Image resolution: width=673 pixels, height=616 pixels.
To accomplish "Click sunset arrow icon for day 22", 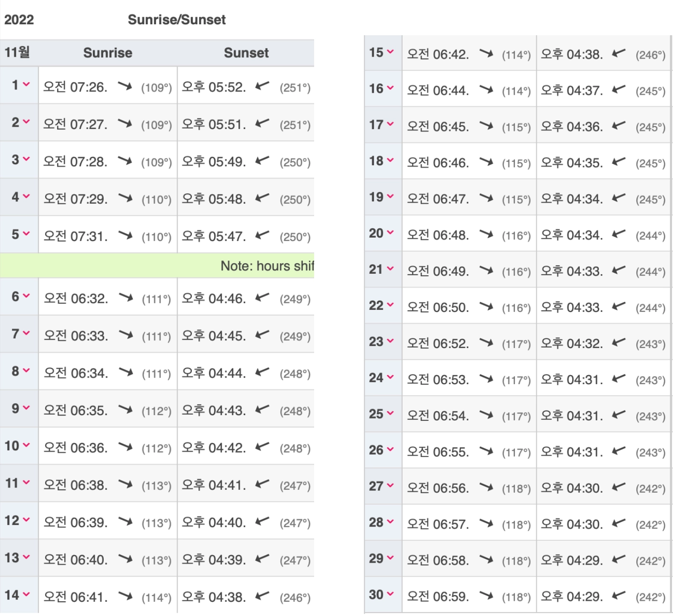I will 618,306.
